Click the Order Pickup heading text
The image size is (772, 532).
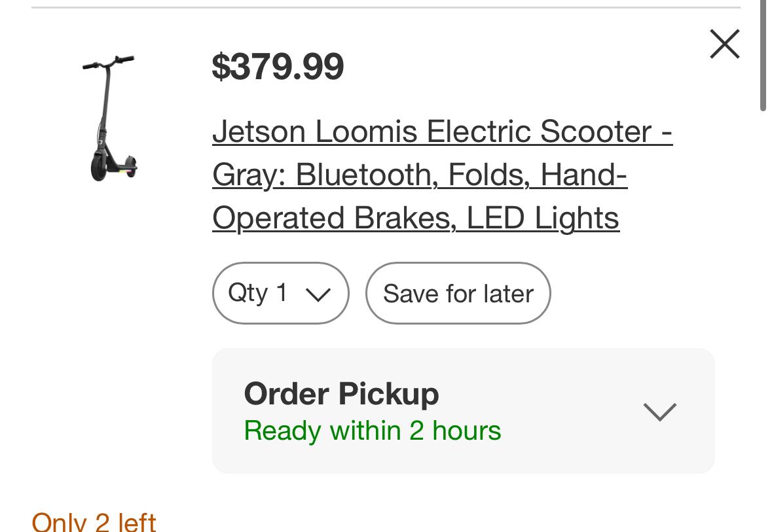(x=341, y=394)
